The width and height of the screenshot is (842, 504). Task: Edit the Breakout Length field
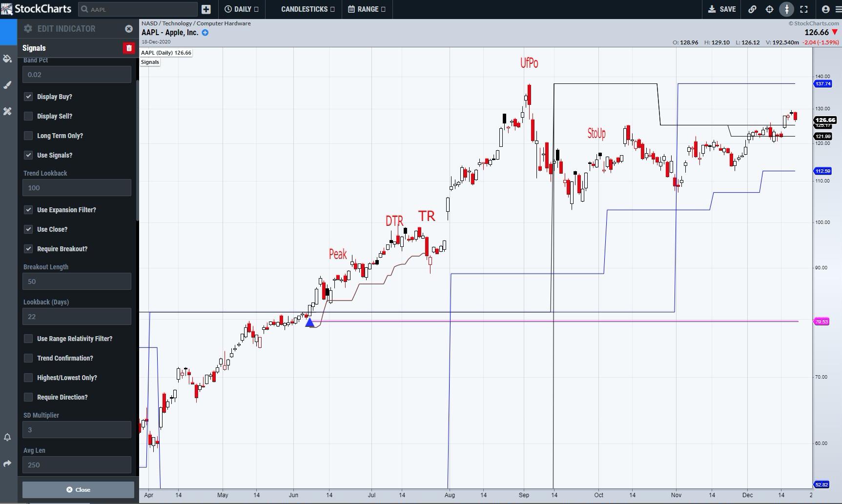click(x=77, y=282)
